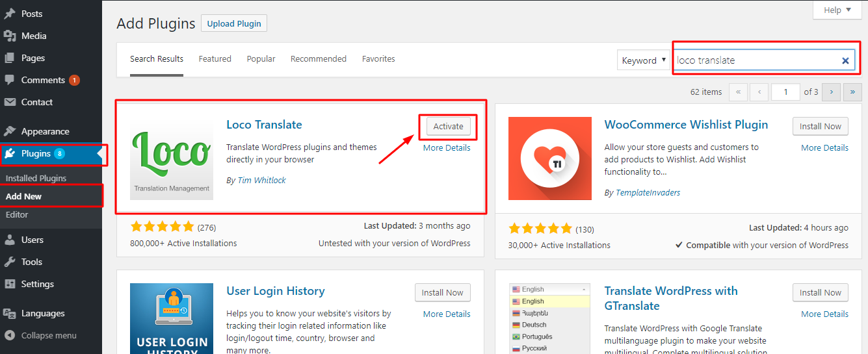This screenshot has width=868, height=354.
Task: Open the Keyword search type dropdown
Action: click(x=644, y=60)
